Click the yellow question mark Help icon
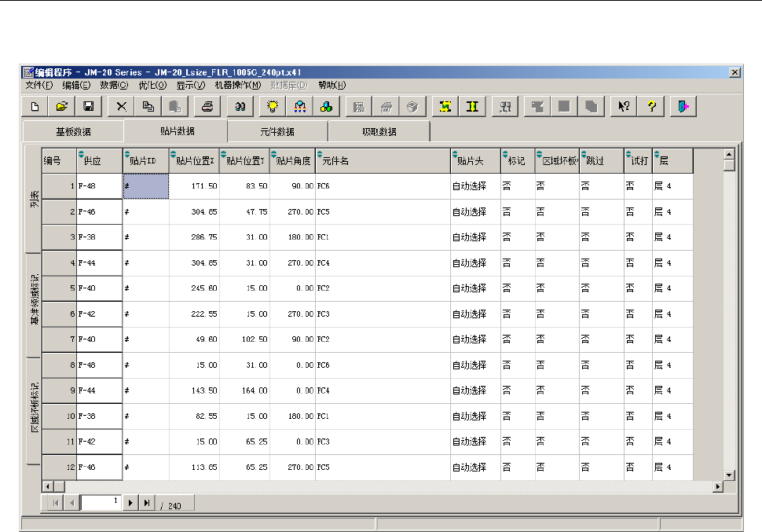This screenshot has width=762, height=532. click(x=651, y=107)
